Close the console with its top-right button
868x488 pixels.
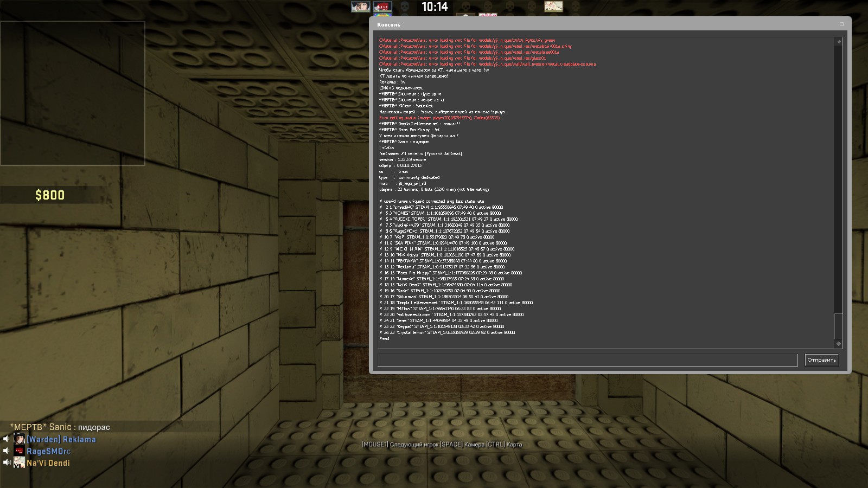pyautogui.click(x=842, y=24)
